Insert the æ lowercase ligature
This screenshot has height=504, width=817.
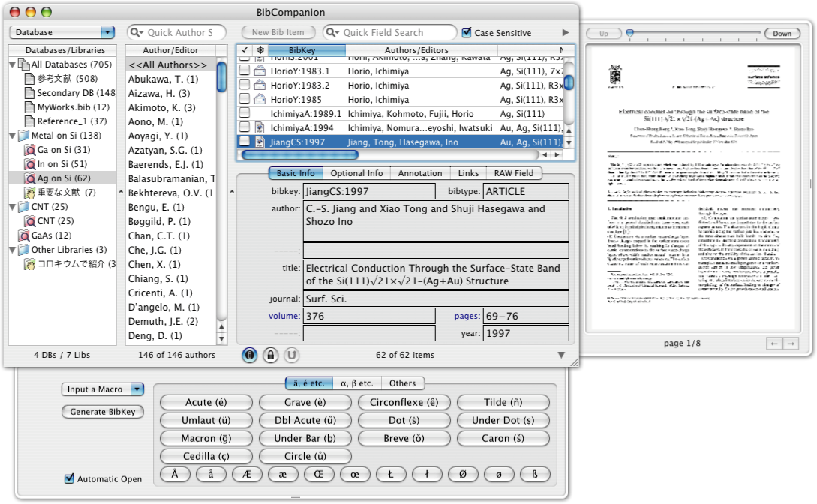pyautogui.click(x=282, y=474)
